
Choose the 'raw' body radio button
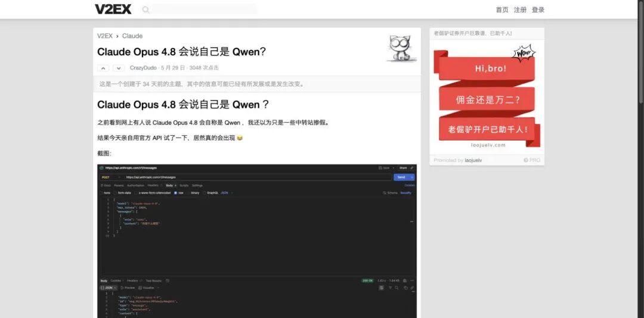[175, 193]
